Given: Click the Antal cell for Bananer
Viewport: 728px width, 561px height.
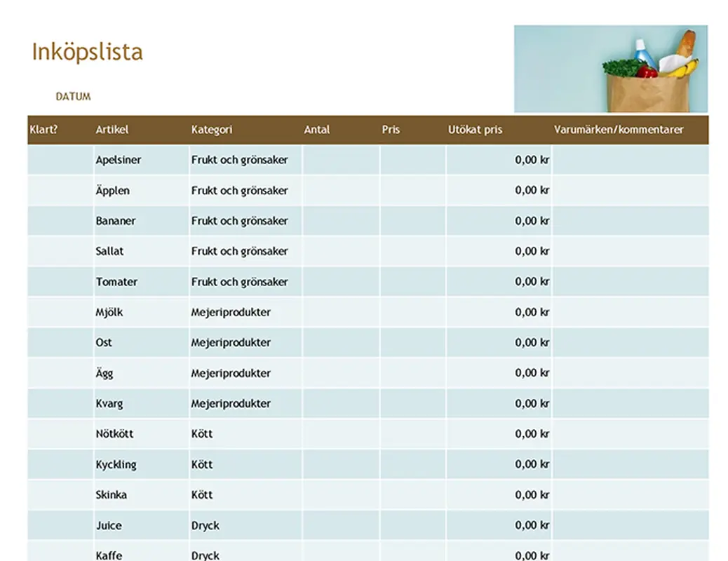Looking at the screenshot, I should click(340, 220).
